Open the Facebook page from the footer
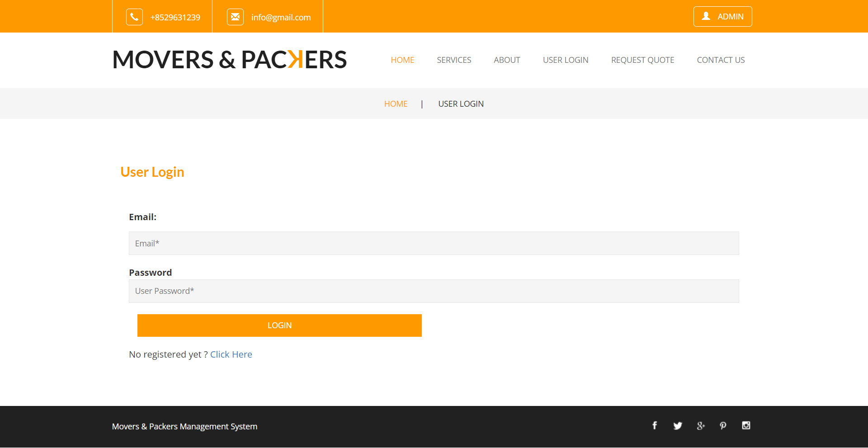Screen dimensions: 868x448 pyautogui.click(x=655, y=425)
